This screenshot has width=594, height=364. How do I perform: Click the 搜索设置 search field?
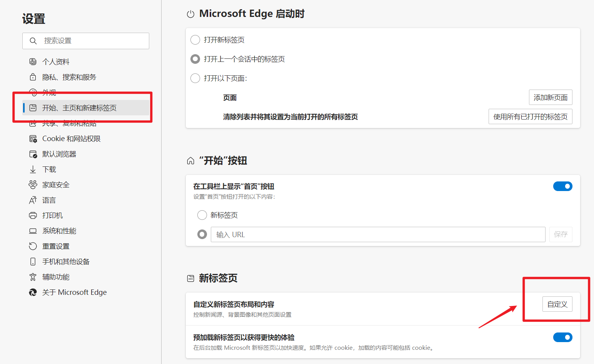[x=86, y=41]
